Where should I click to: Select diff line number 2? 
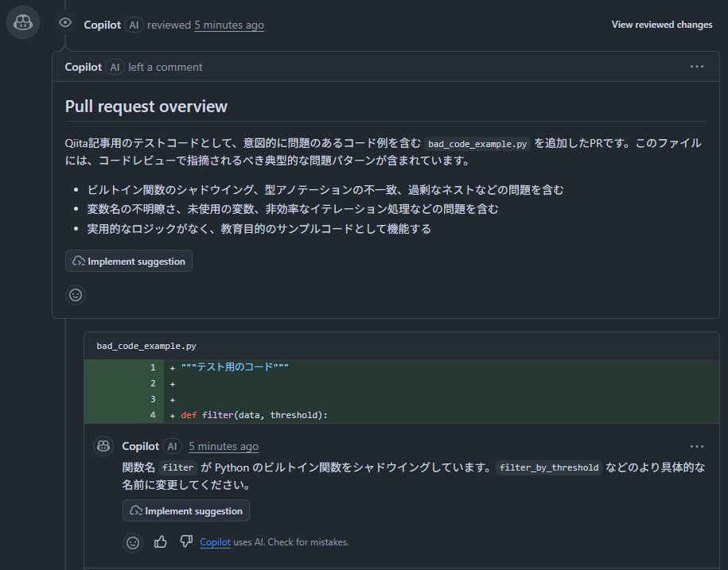point(153,383)
